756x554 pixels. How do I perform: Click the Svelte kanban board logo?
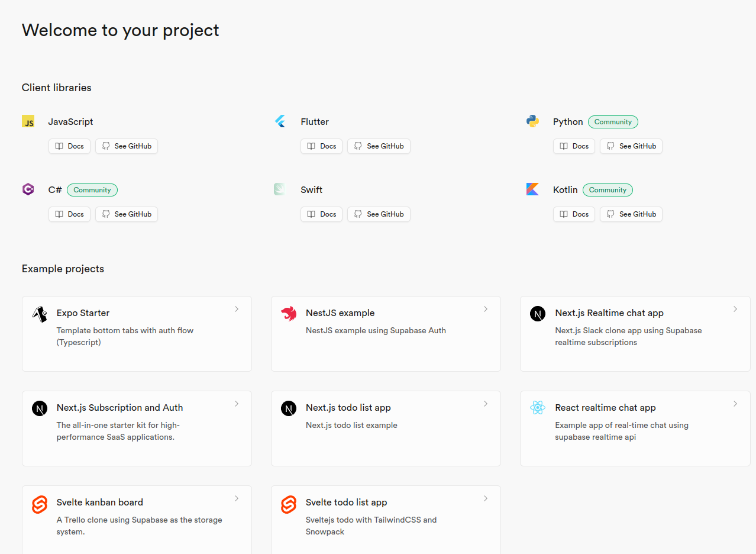point(40,504)
